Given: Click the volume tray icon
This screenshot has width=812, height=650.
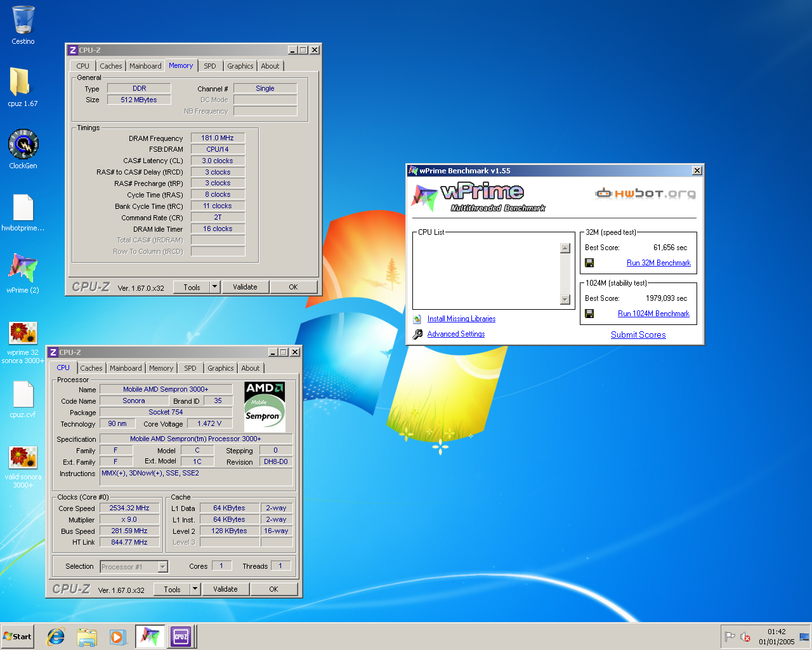Looking at the screenshot, I should (x=746, y=637).
